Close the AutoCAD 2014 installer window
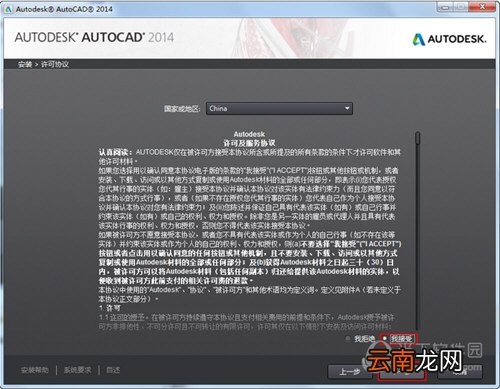The width and height of the screenshot is (500, 389). 482,7
